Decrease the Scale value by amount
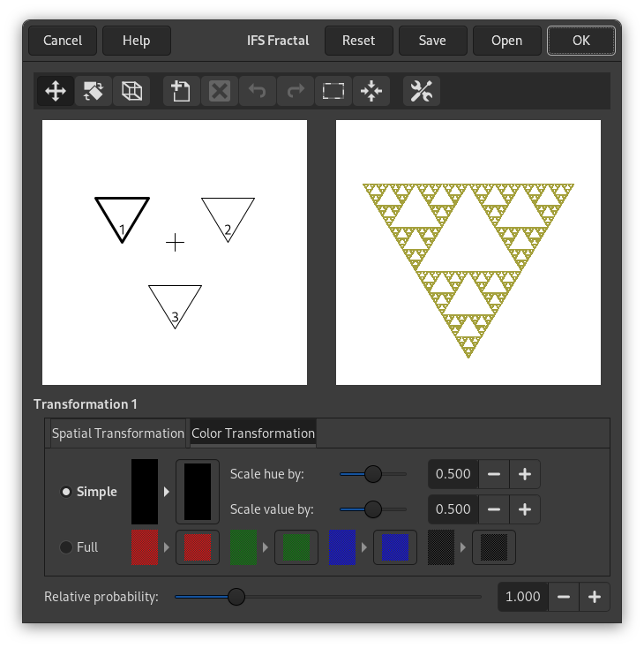 (494, 509)
